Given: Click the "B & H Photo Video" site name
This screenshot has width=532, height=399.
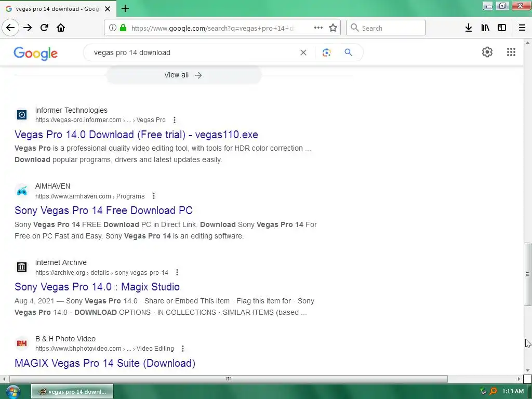Looking at the screenshot, I should 65,339.
